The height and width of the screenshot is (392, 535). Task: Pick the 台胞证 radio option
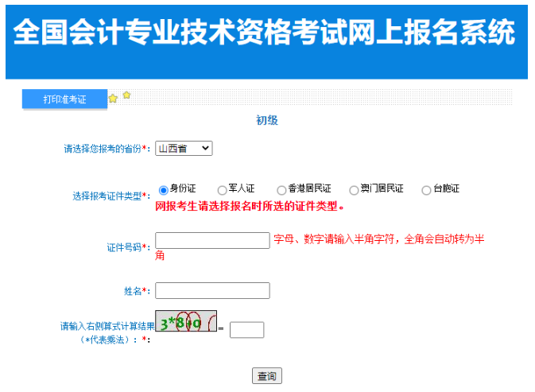pos(426,190)
